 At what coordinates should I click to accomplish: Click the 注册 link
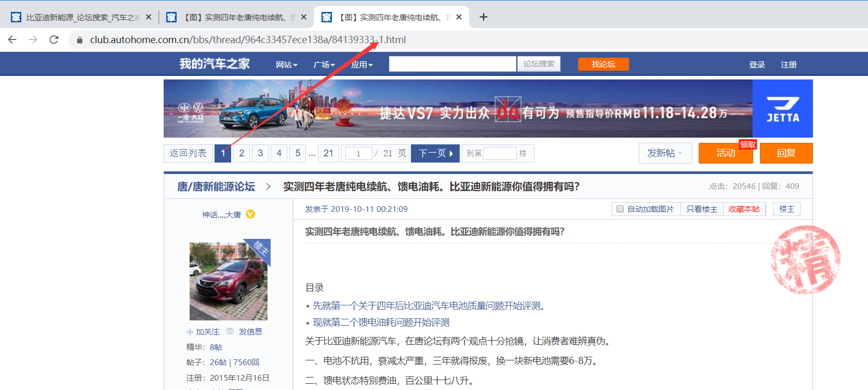click(789, 64)
